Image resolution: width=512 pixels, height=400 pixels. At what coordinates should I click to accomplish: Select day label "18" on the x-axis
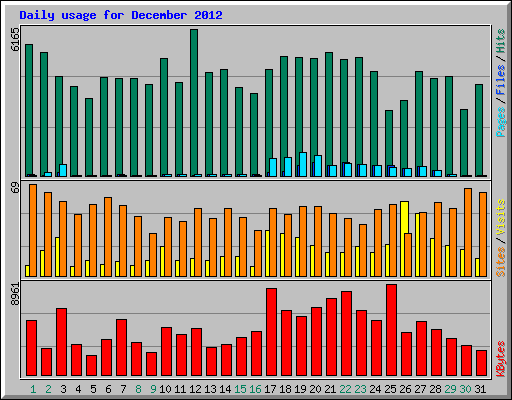(285, 389)
